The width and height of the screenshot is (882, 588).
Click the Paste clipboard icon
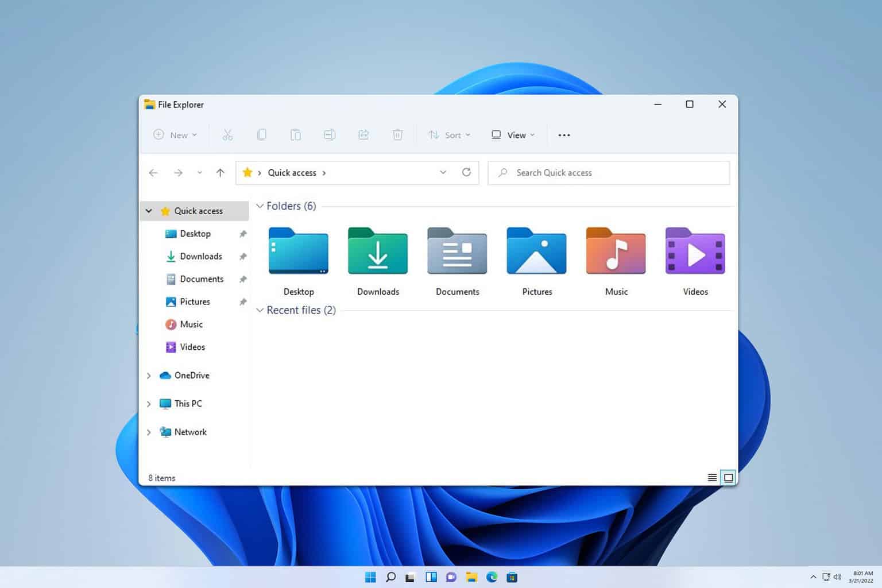[x=295, y=135]
